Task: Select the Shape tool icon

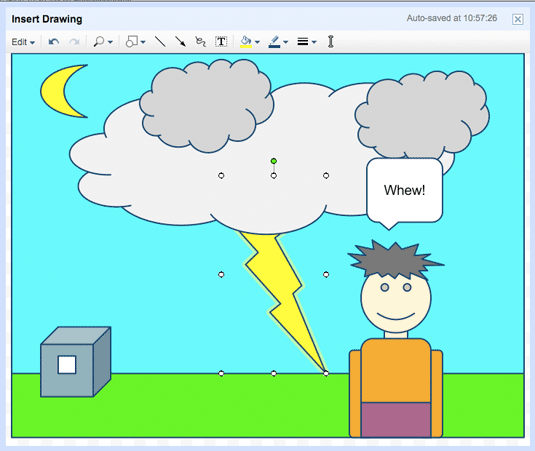Action: 132,42
